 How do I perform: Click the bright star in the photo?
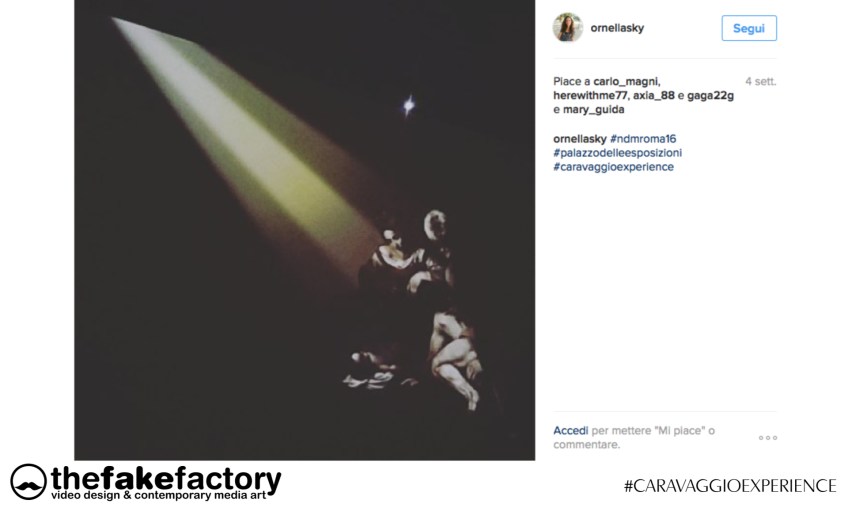click(409, 106)
